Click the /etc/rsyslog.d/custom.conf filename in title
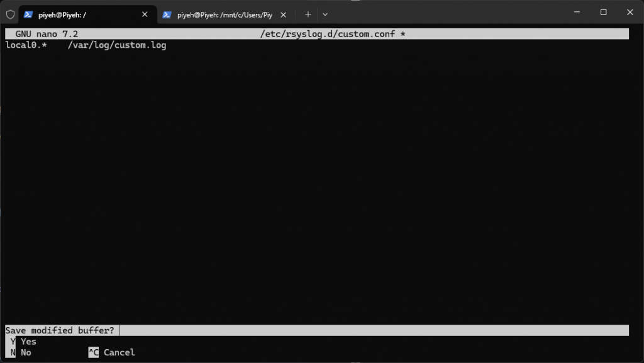 327,34
